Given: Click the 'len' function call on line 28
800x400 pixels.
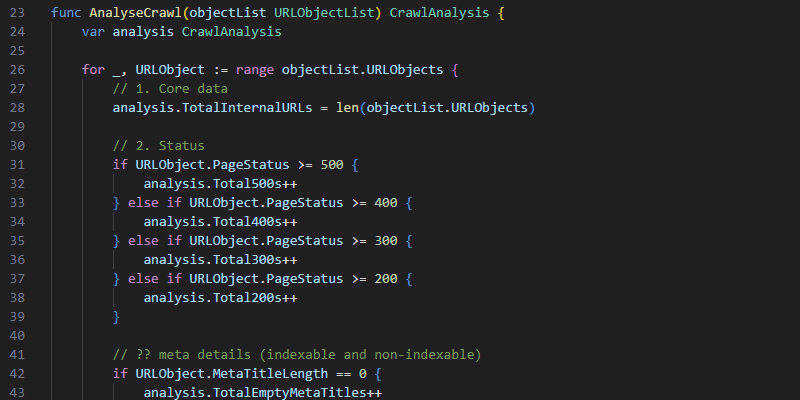Looking at the screenshot, I should click(x=347, y=108).
